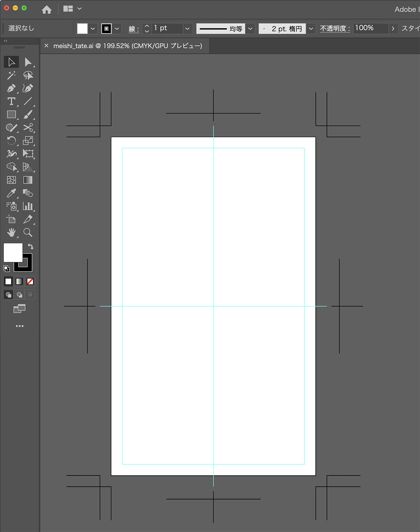Select the Scale tool

click(28, 141)
